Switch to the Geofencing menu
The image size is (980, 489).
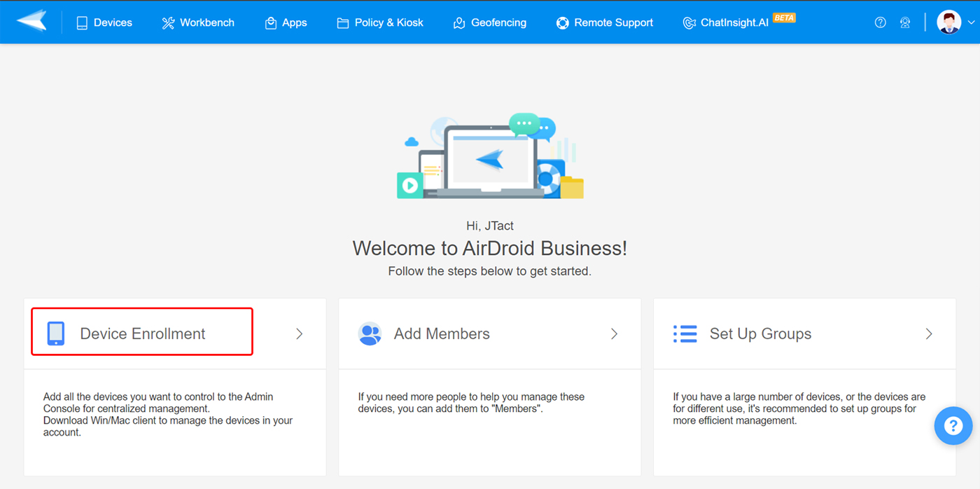point(490,23)
